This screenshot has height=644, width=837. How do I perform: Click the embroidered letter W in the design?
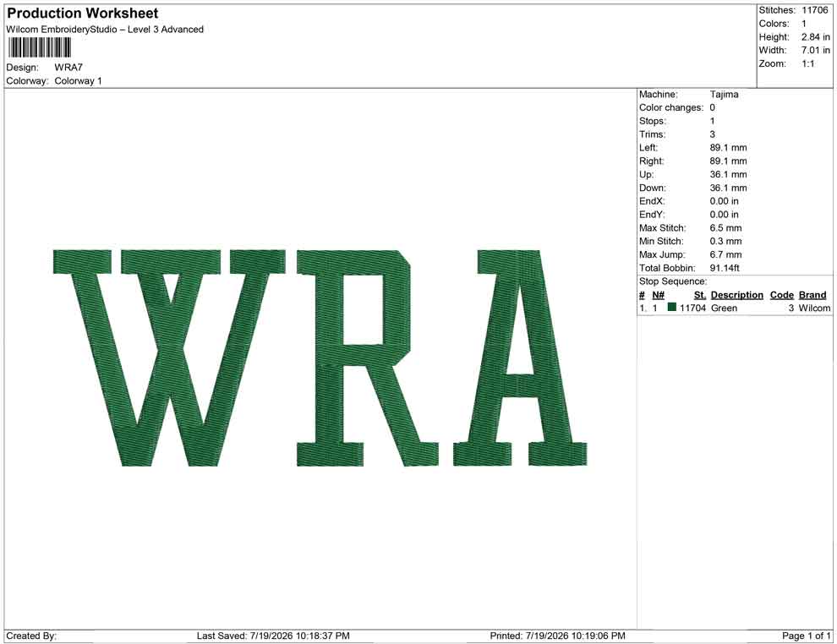click(169, 357)
